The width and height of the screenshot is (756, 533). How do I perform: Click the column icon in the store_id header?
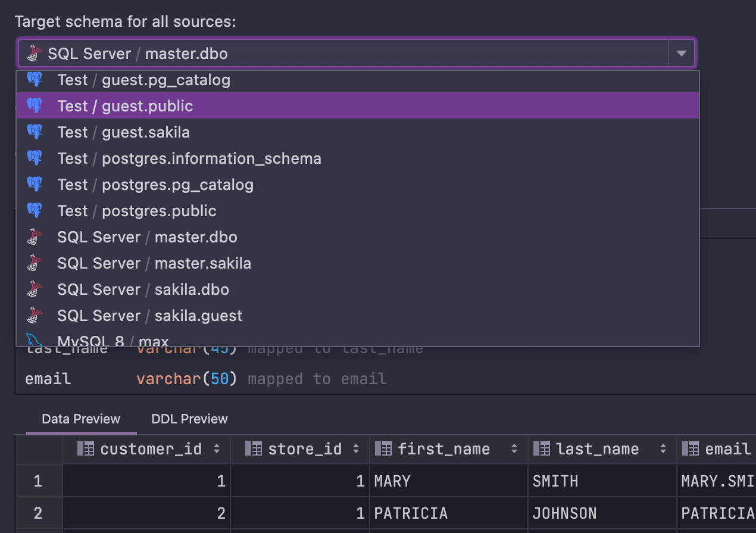point(254,449)
